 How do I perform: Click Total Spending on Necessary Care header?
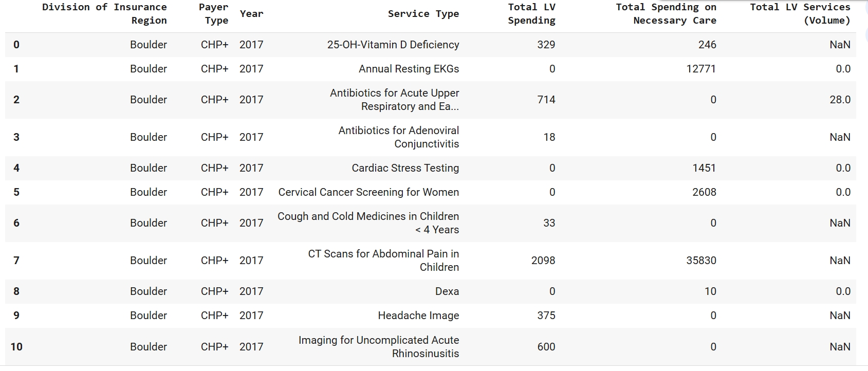(x=666, y=14)
